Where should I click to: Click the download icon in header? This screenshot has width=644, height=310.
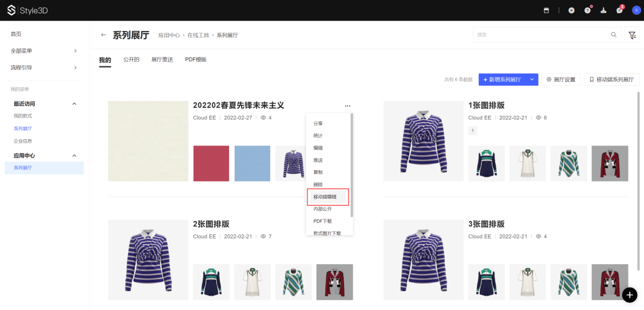coord(603,10)
